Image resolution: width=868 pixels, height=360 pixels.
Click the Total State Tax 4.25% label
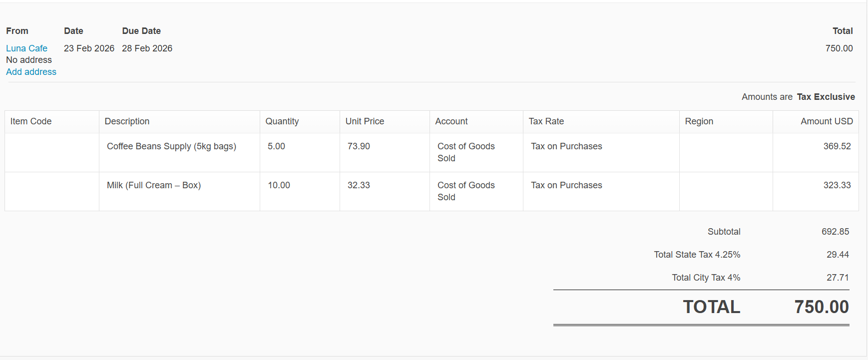(x=697, y=255)
